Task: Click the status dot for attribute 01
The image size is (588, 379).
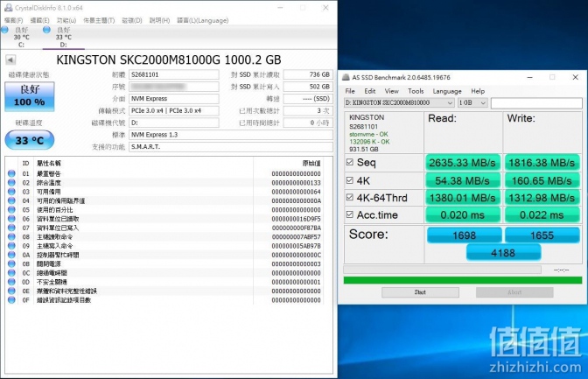Action: click(11, 173)
